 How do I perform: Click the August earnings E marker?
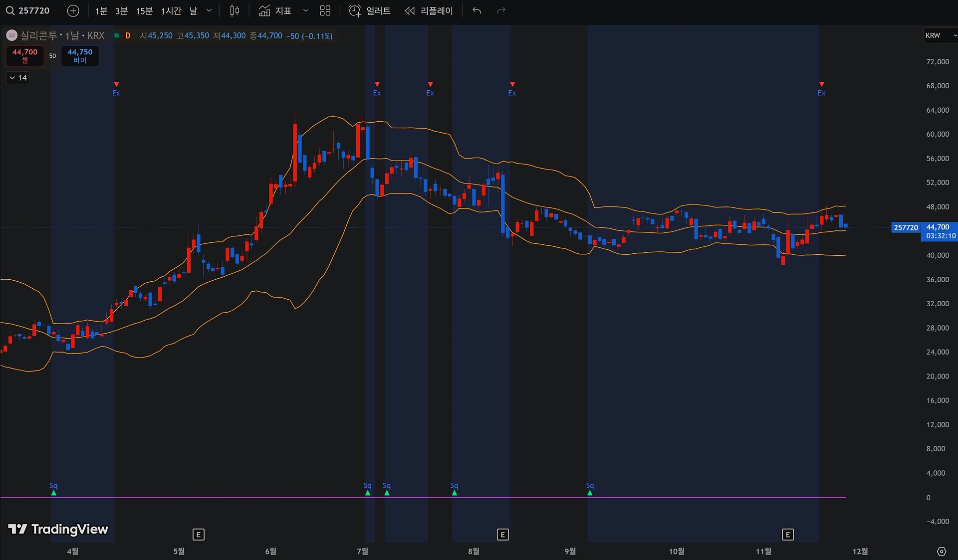tap(502, 535)
